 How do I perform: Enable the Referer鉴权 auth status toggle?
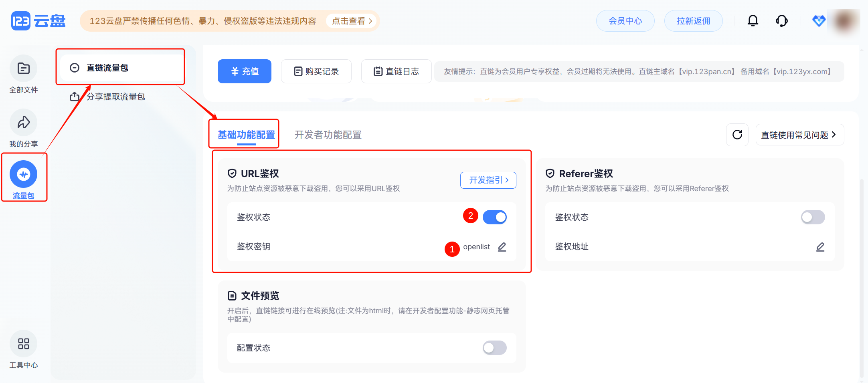click(813, 217)
